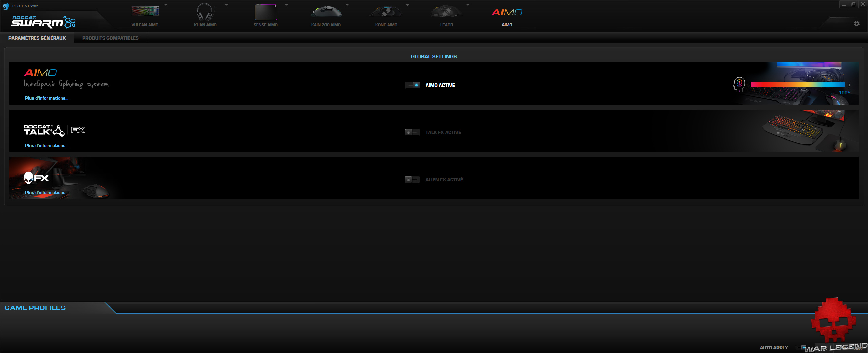This screenshot has width=868, height=353.
Task: Switch to Paramètres Généraux tab
Action: coord(37,38)
